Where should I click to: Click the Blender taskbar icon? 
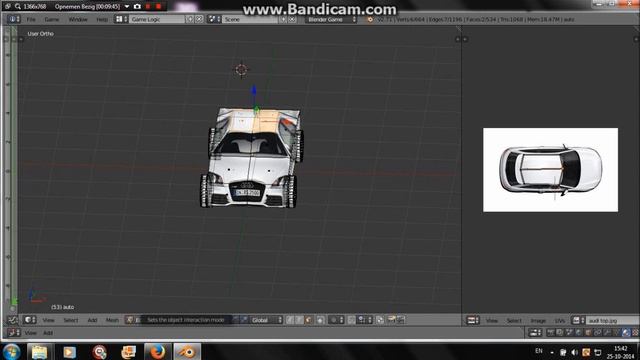click(187, 352)
